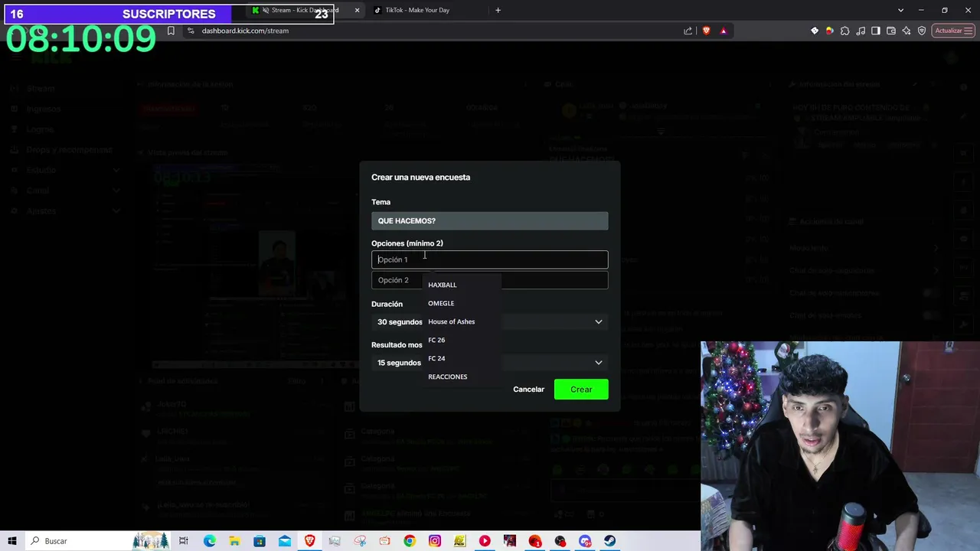Open the Leo AI sparkle icon

(x=906, y=31)
